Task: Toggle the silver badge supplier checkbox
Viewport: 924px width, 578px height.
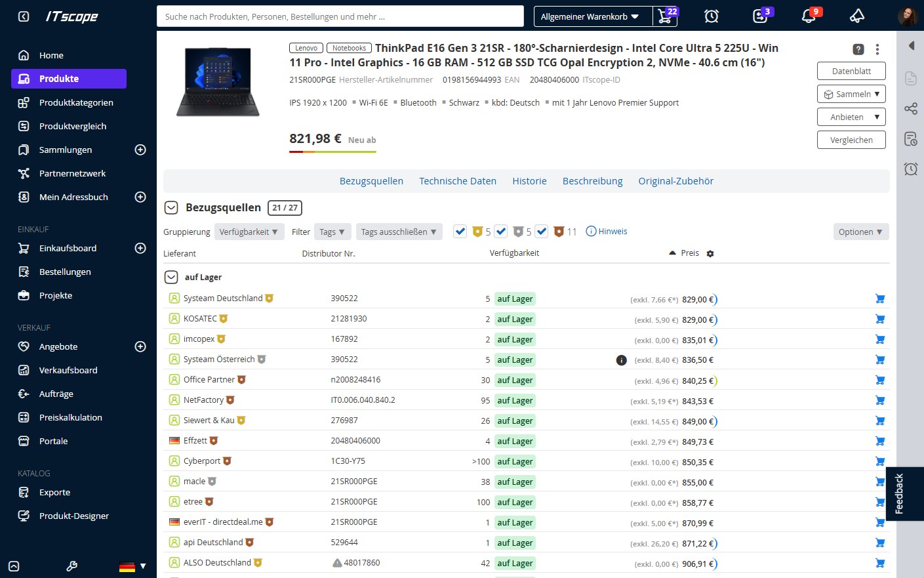Action: click(501, 232)
